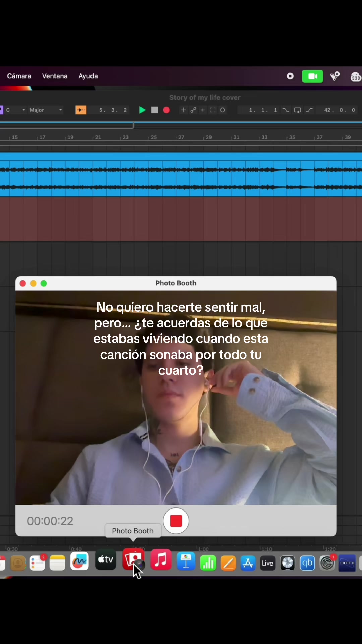Screen dimensions: 362x644
Task: Click the screen recording stop icon in menu bar
Action: (x=290, y=76)
